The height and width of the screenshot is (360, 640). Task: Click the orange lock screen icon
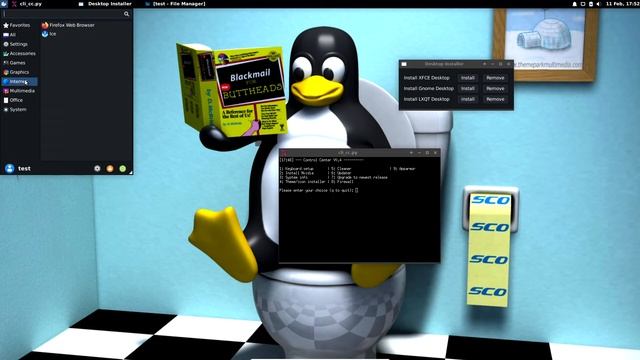pos(110,168)
